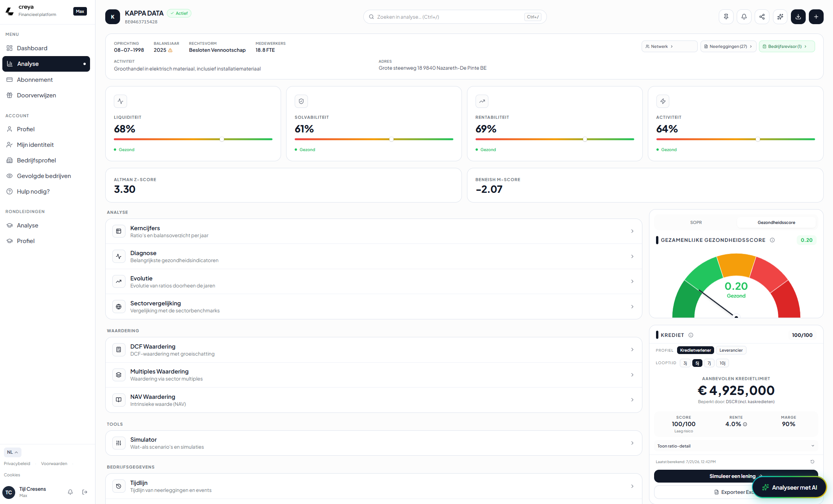
Task: Open the NL language dropdown
Action: point(12,452)
